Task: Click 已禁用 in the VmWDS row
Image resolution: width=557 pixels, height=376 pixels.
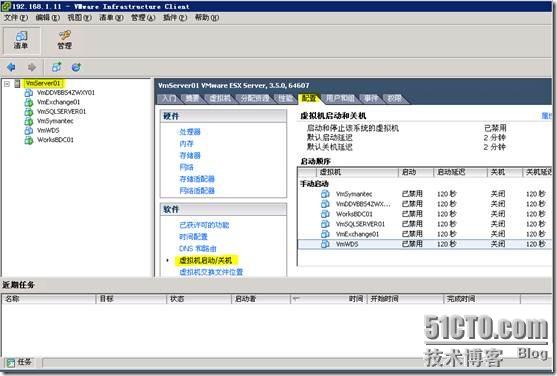Action: 412,244
